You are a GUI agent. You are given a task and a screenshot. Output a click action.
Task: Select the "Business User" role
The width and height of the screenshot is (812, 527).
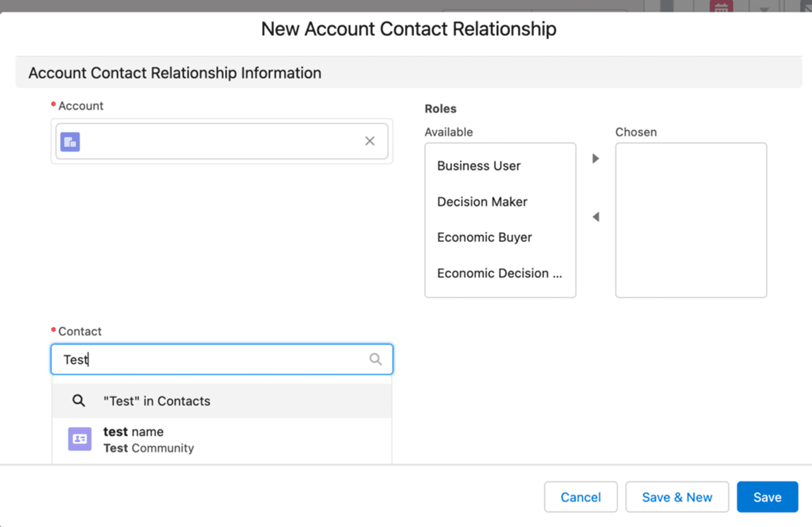(x=479, y=165)
